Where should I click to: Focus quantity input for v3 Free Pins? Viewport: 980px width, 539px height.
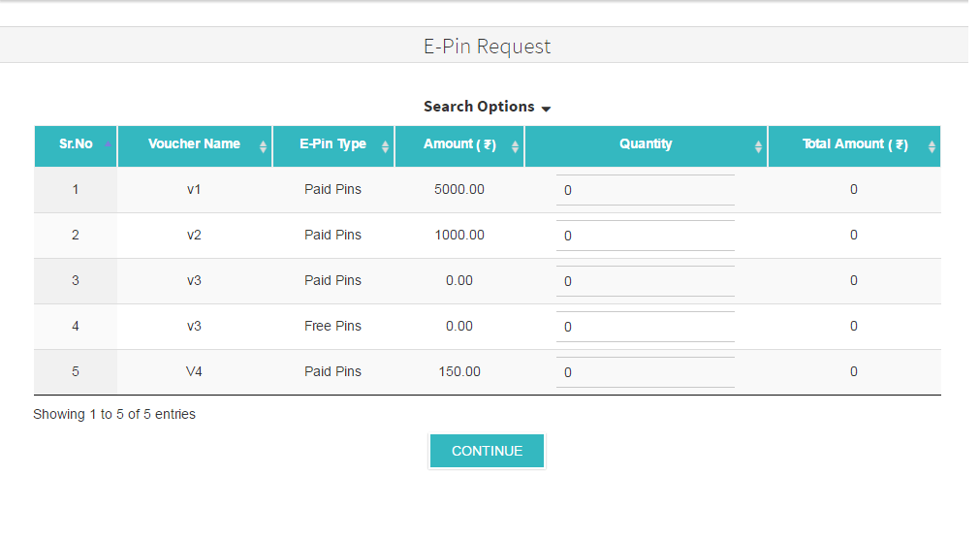(x=645, y=327)
